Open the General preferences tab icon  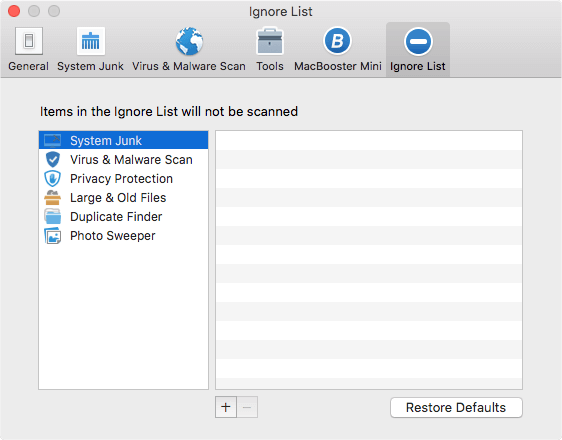tap(29, 41)
